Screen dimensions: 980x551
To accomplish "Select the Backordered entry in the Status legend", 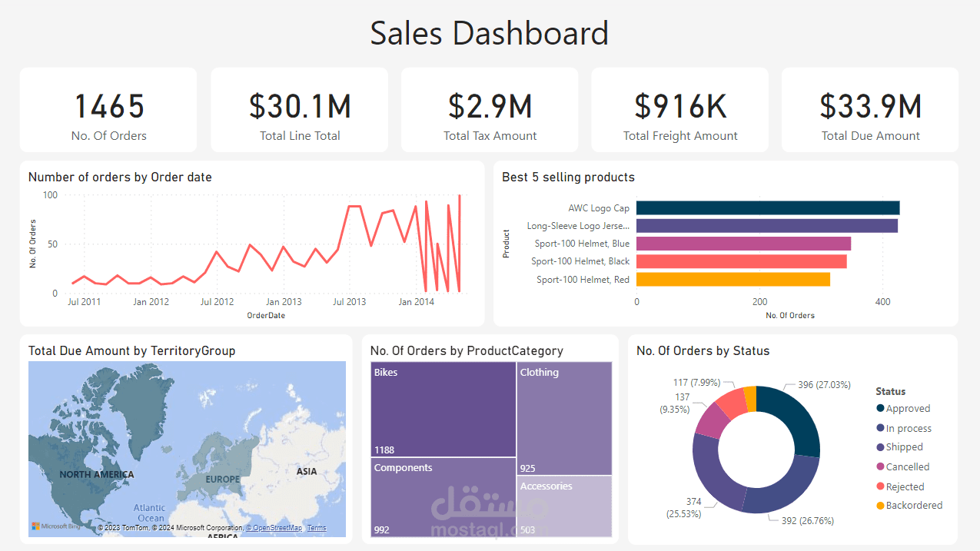I will [x=912, y=505].
